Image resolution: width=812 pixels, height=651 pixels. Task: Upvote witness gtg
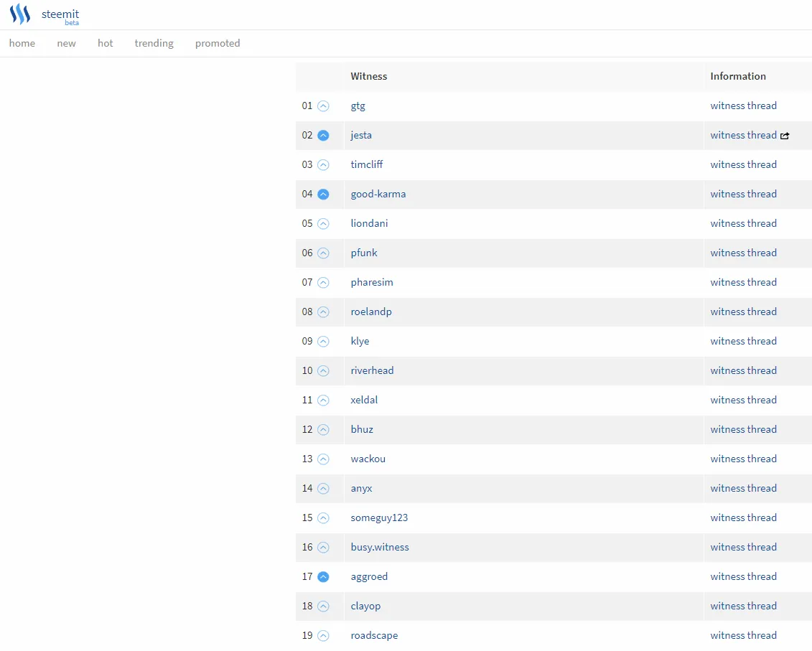[323, 106]
